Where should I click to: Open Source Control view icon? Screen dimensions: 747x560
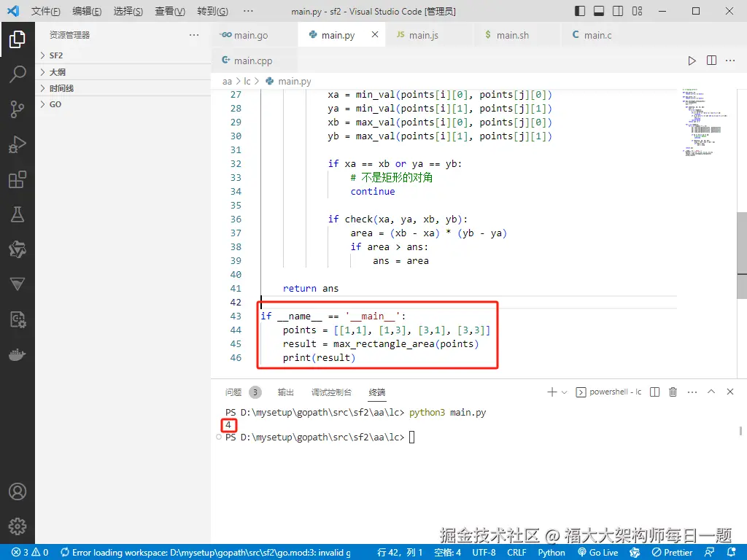tap(18, 109)
